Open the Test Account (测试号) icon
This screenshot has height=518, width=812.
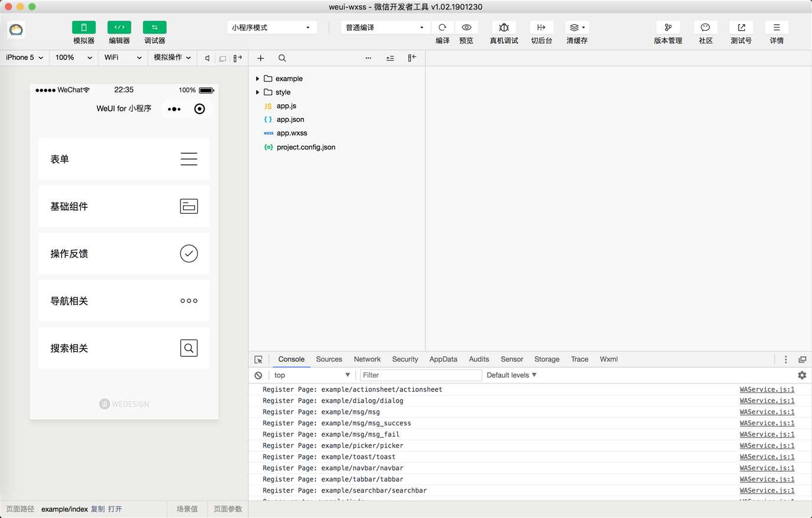click(741, 28)
